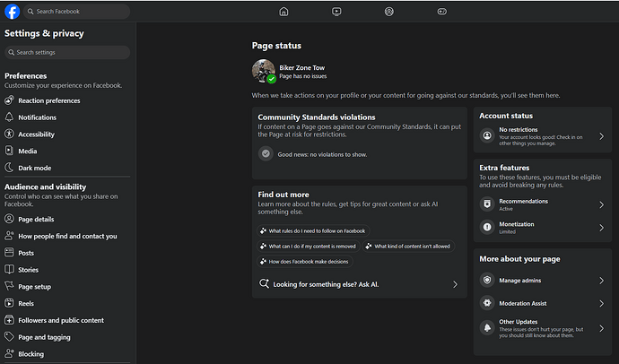Click the gray checkmark violations icon
Screen dimensions: 619x364
click(266, 153)
